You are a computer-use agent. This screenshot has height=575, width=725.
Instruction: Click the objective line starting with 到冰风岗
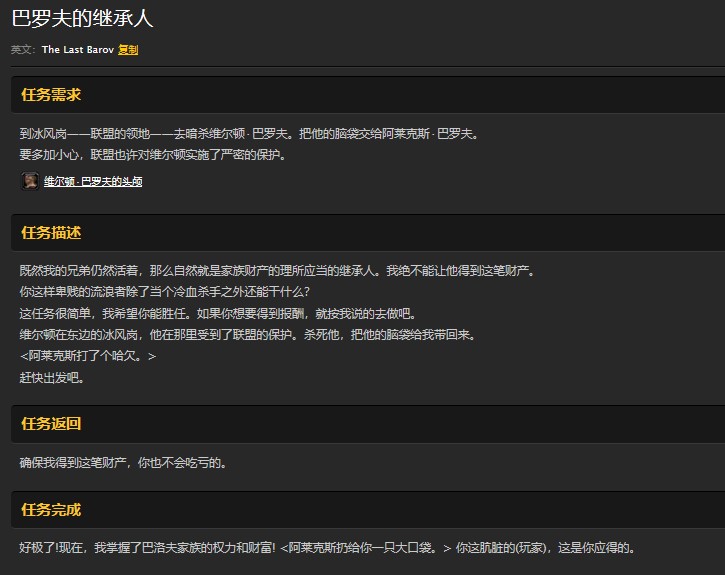point(249,133)
